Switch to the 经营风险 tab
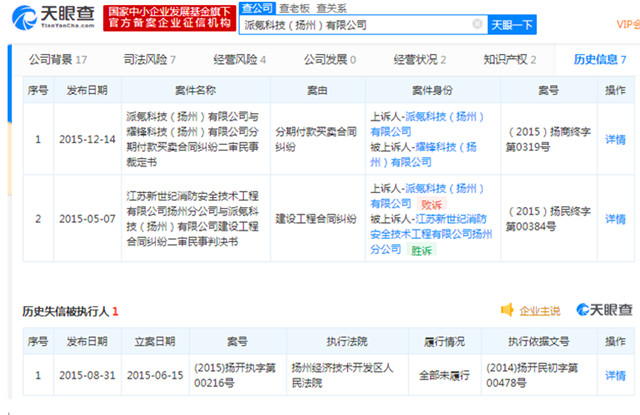The height and width of the screenshot is (415, 640). (x=240, y=60)
